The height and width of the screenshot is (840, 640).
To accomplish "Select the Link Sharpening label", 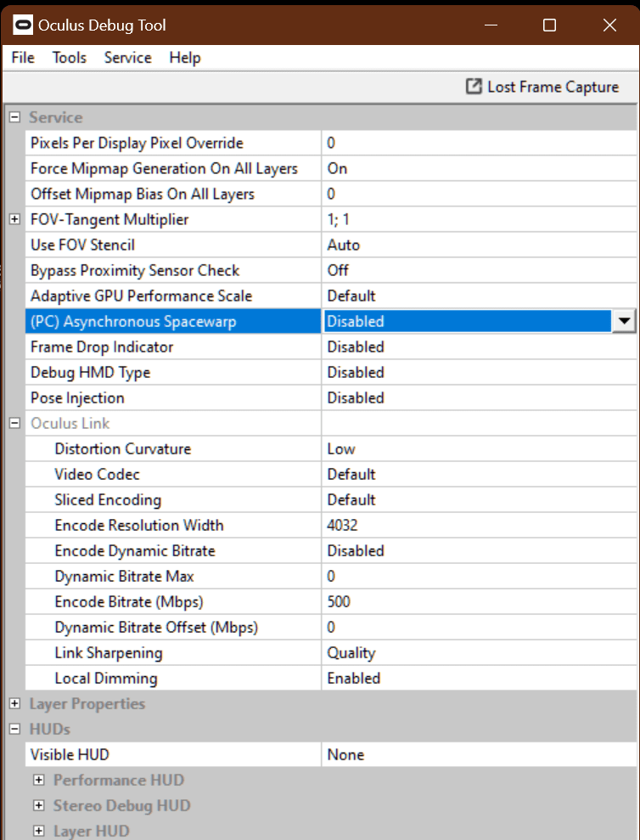I will coord(109,652).
